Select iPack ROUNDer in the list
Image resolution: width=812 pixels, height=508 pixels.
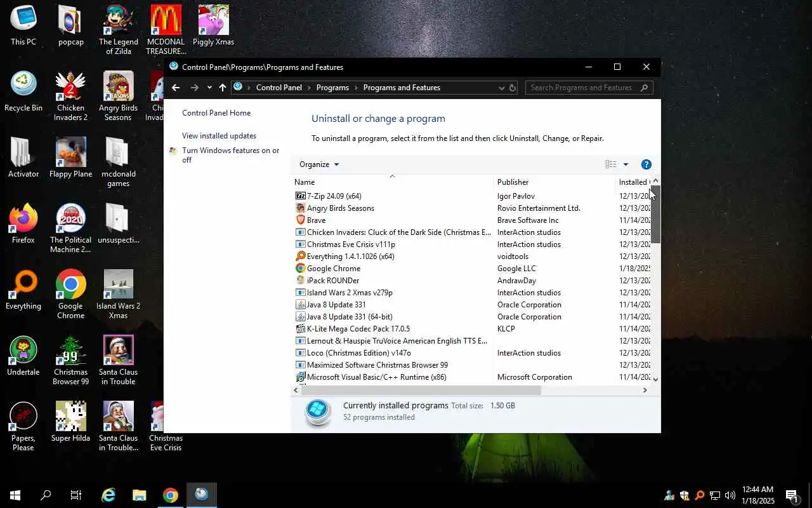tap(471, 281)
